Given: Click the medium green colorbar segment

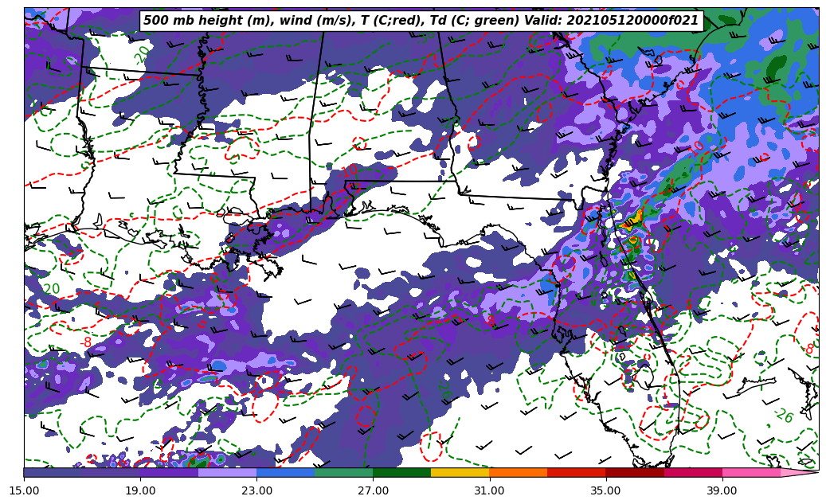Looking at the screenshot, I should coord(343,472).
